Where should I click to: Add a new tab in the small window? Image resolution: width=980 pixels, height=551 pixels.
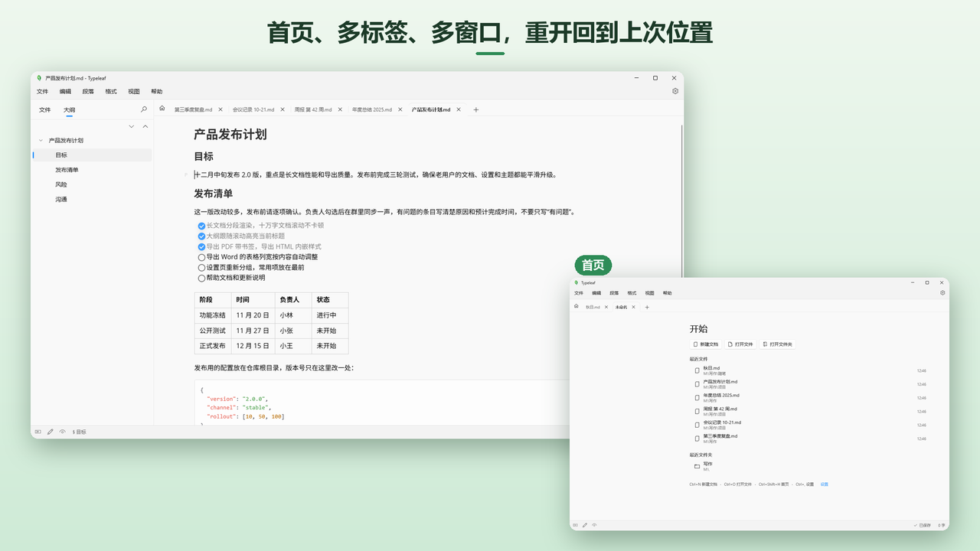pos(647,307)
